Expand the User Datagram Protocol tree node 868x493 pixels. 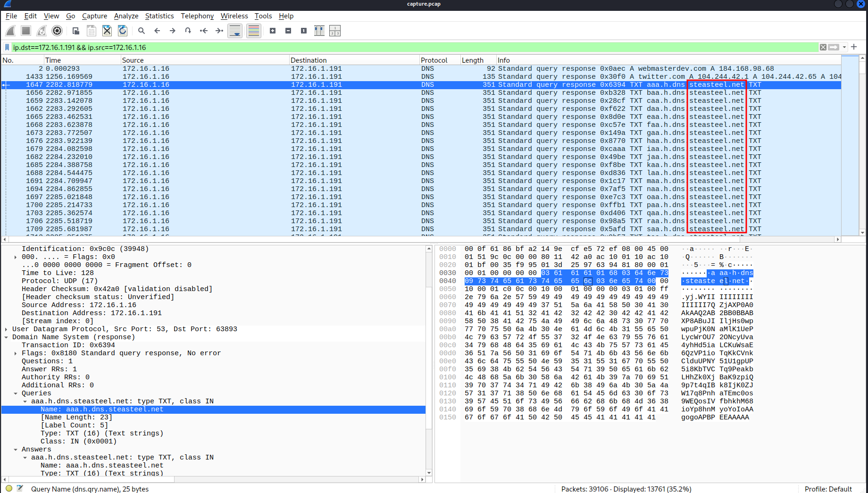point(6,329)
